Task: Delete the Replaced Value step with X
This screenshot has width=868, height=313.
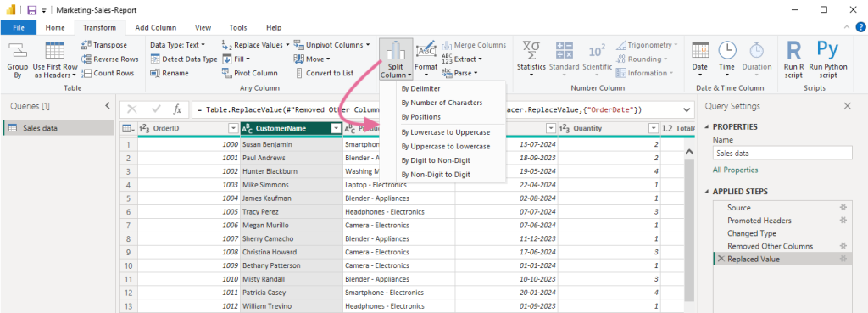Action: click(721, 259)
